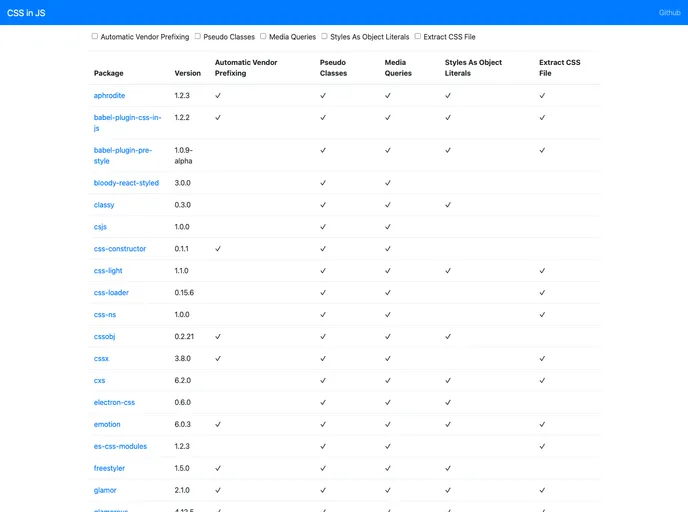Click electron-css Media Queries checkmark
The height and width of the screenshot is (512, 688).
tap(388, 402)
